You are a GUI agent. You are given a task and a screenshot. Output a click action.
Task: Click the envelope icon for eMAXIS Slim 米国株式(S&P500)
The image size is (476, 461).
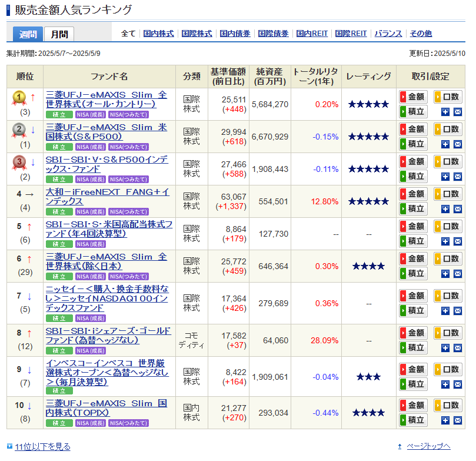(458, 144)
